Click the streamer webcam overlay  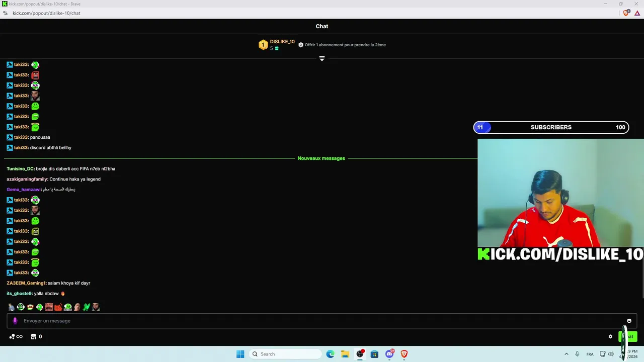560,193
